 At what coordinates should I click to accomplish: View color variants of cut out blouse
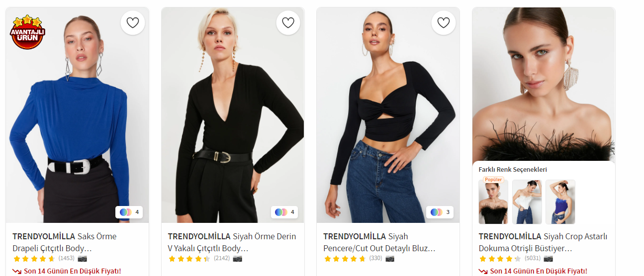click(440, 212)
